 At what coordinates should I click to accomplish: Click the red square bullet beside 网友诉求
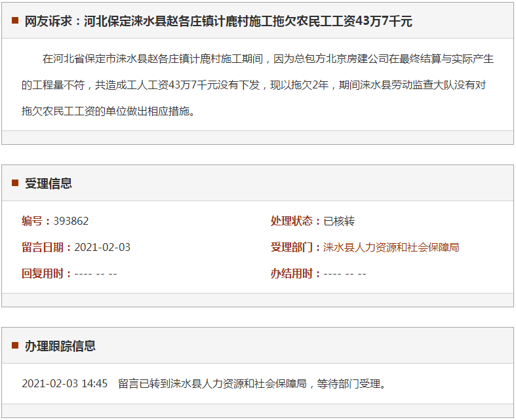15,21
